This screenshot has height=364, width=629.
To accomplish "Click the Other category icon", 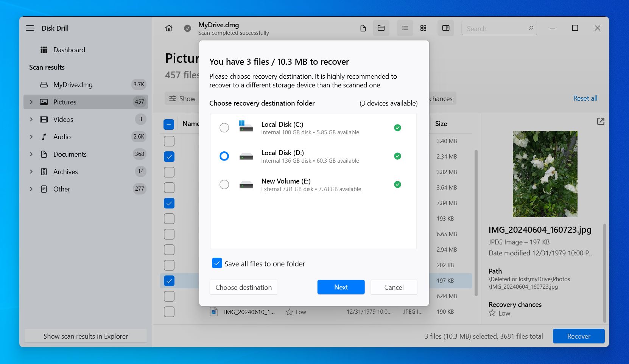I will tap(44, 189).
